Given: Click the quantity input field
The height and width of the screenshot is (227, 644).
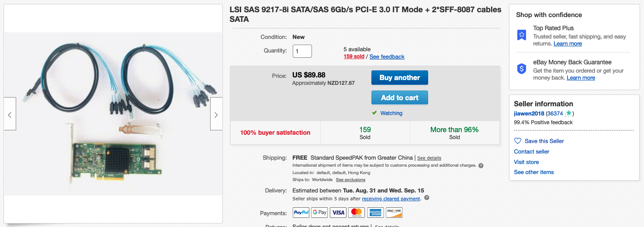Looking at the screenshot, I should coord(302,51).
